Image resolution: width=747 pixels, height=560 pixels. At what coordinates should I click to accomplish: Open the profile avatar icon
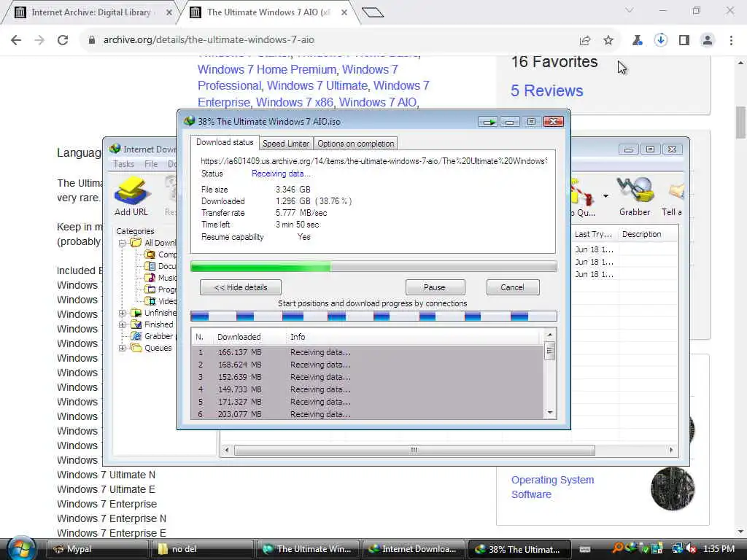tap(708, 40)
